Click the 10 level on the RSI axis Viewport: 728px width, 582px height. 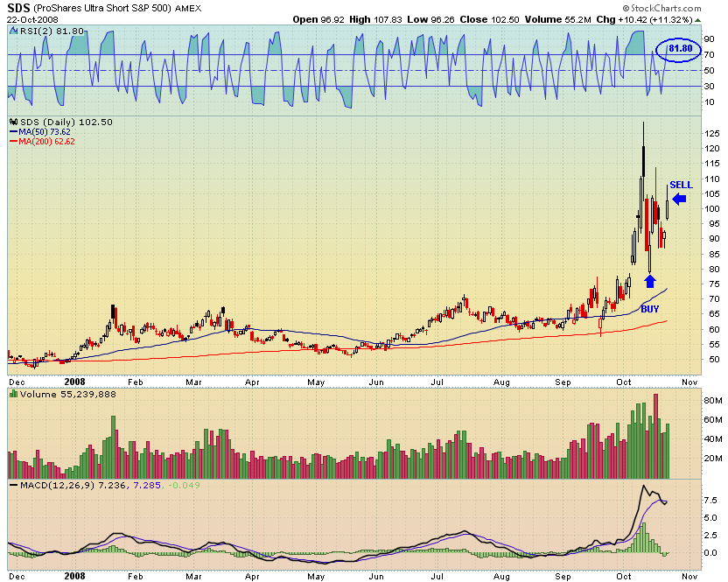pyautogui.click(x=709, y=102)
